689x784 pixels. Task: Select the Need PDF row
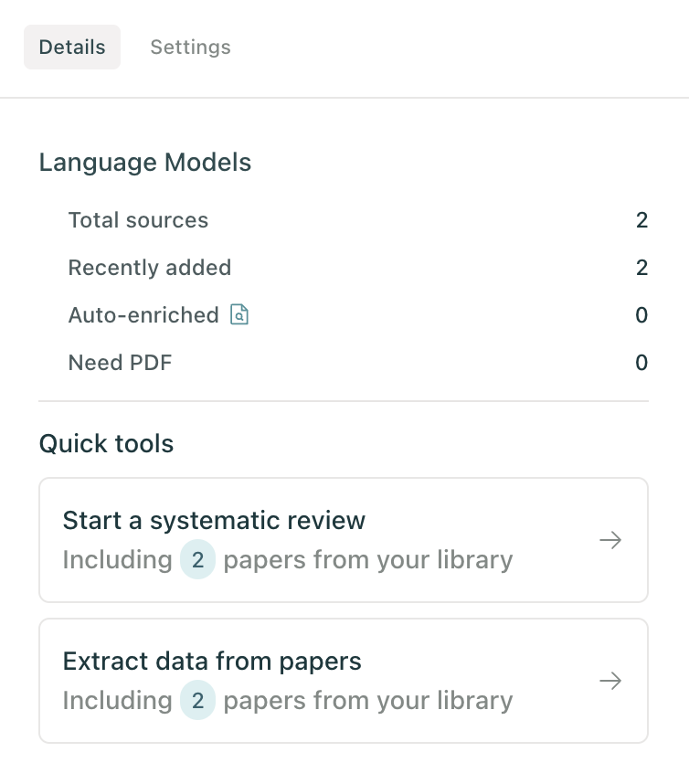click(x=358, y=363)
